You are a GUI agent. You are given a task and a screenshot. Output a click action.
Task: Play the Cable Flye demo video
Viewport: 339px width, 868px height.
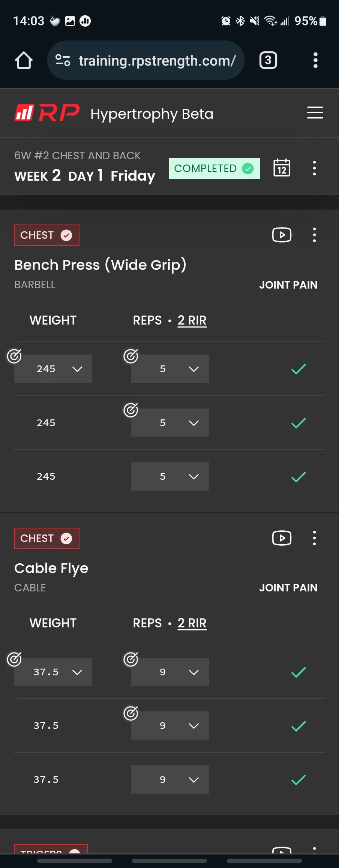point(282,538)
